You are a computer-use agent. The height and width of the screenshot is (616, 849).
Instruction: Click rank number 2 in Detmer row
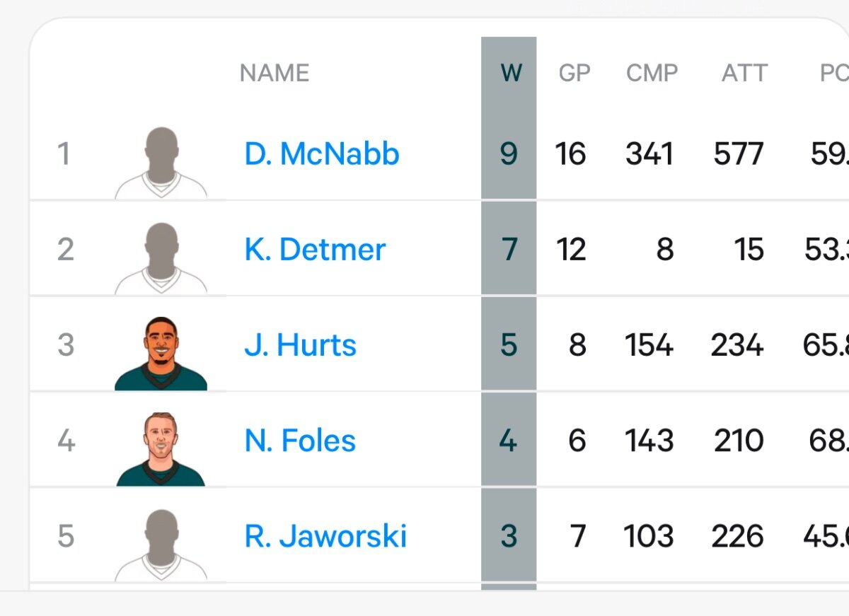(65, 250)
